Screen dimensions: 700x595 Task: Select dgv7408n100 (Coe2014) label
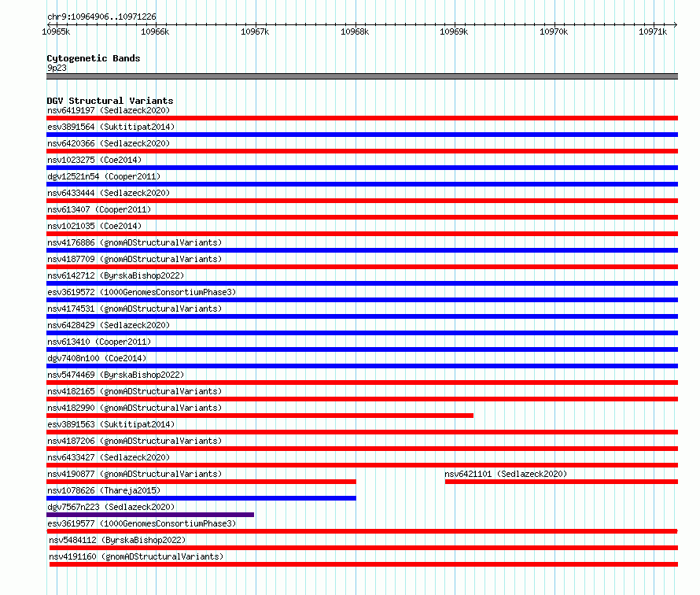[97, 358]
